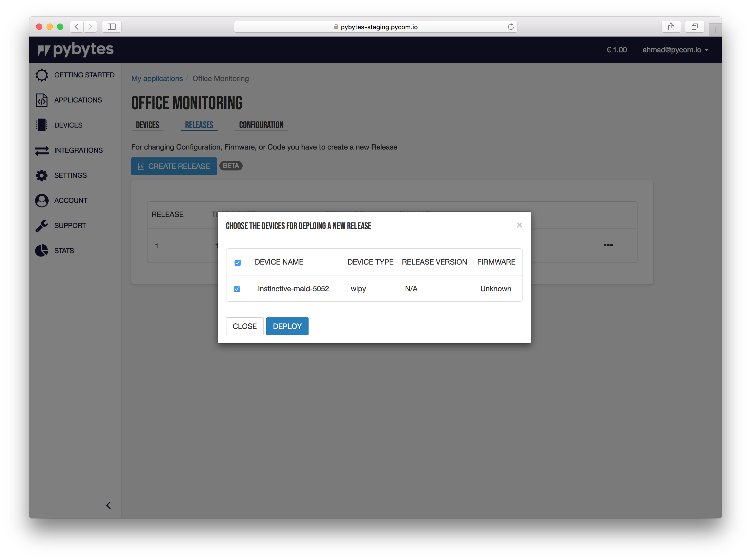
Task: Click the Settings gear icon
Action: click(42, 175)
